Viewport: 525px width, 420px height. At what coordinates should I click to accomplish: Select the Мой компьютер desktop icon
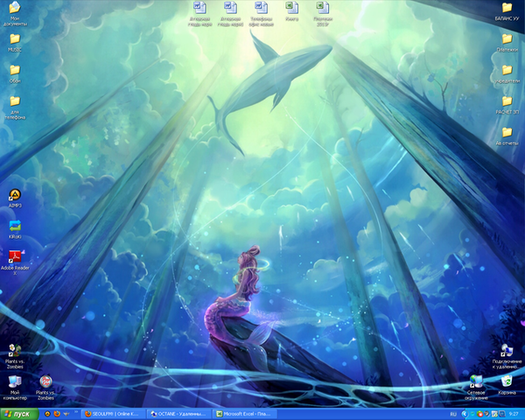tap(15, 382)
